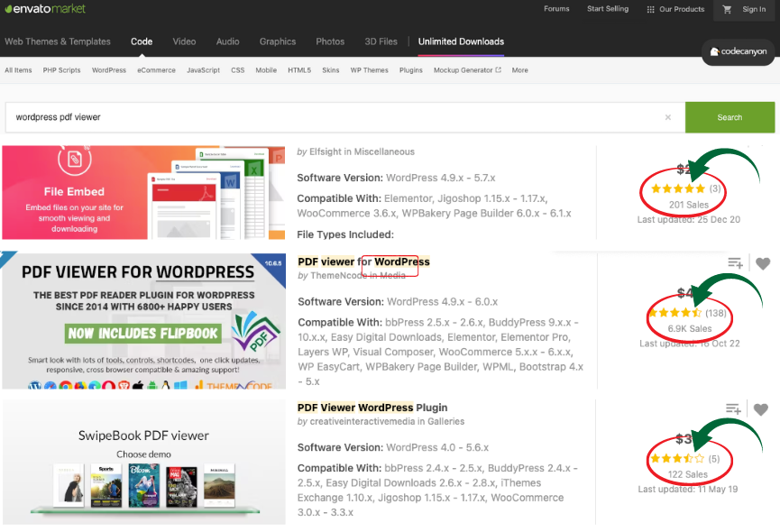This screenshot has width=780, height=532.
Task: Open the Skins submenu item
Action: (330, 70)
